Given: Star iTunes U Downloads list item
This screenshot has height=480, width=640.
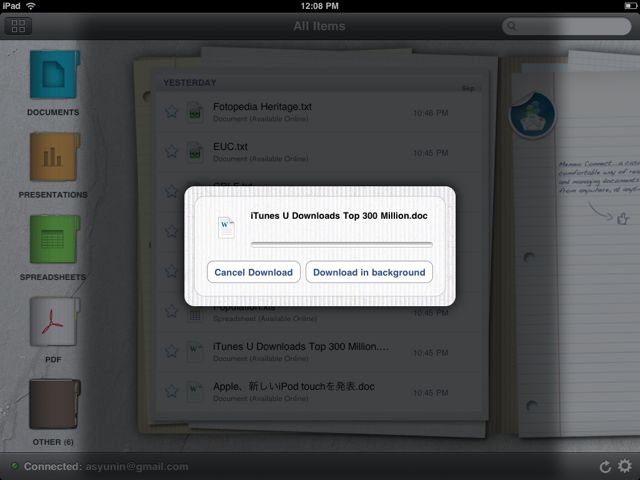Looking at the screenshot, I should 171,351.
